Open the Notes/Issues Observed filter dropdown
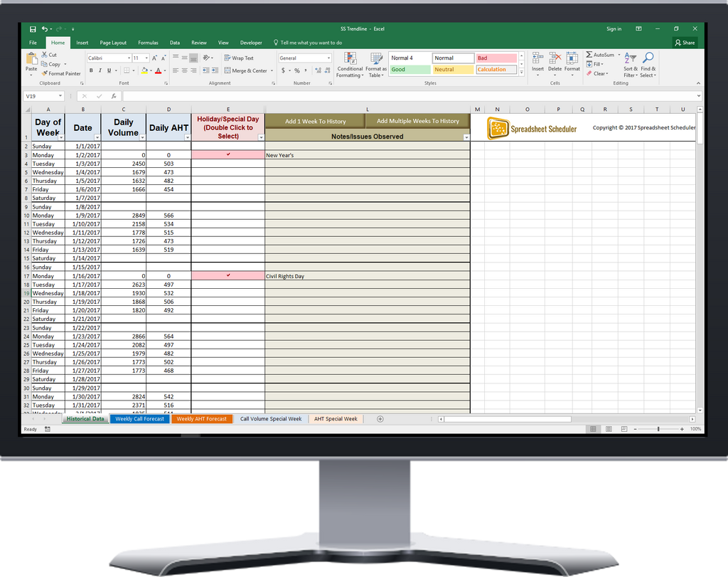The image size is (728, 577). point(466,137)
